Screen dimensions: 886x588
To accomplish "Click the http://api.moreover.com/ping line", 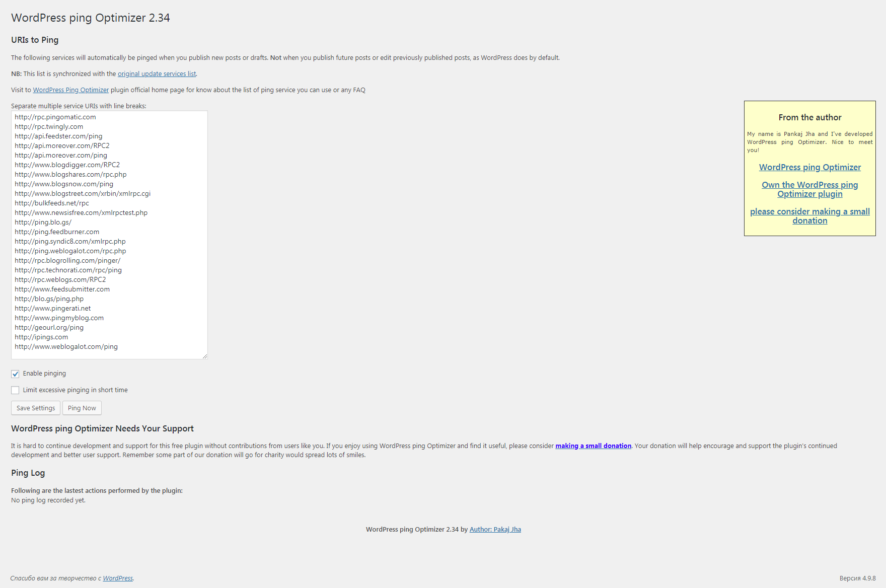I will pos(61,155).
